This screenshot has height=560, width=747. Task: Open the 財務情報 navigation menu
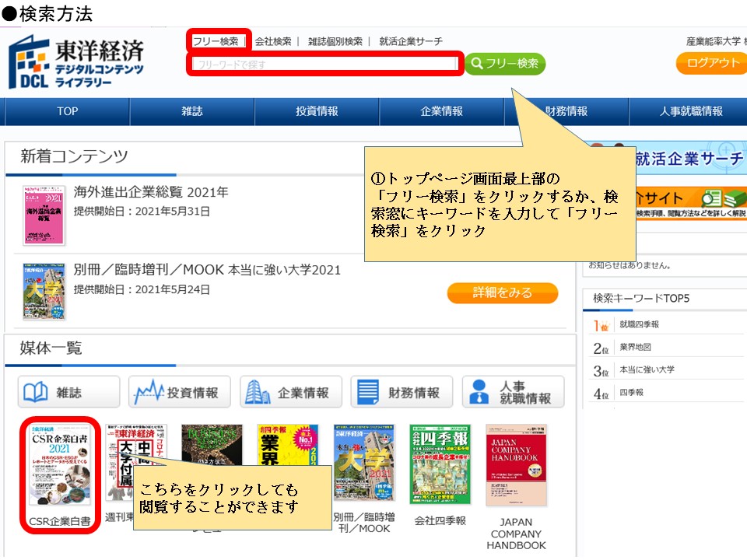pyautogui.click(x=566, y=111)
